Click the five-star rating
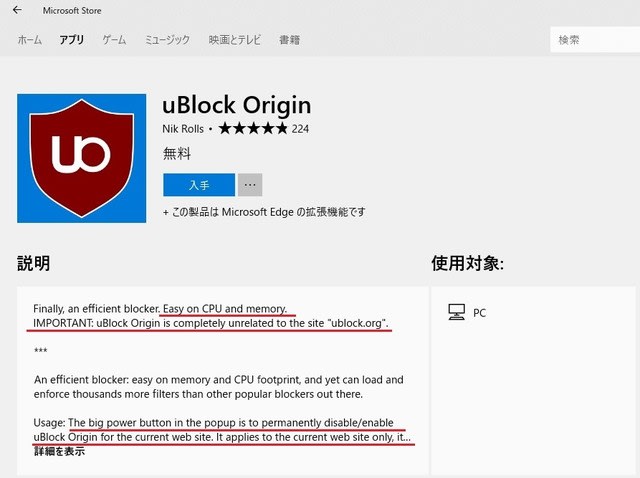640x478 pixels. click(x=253, y=129)
